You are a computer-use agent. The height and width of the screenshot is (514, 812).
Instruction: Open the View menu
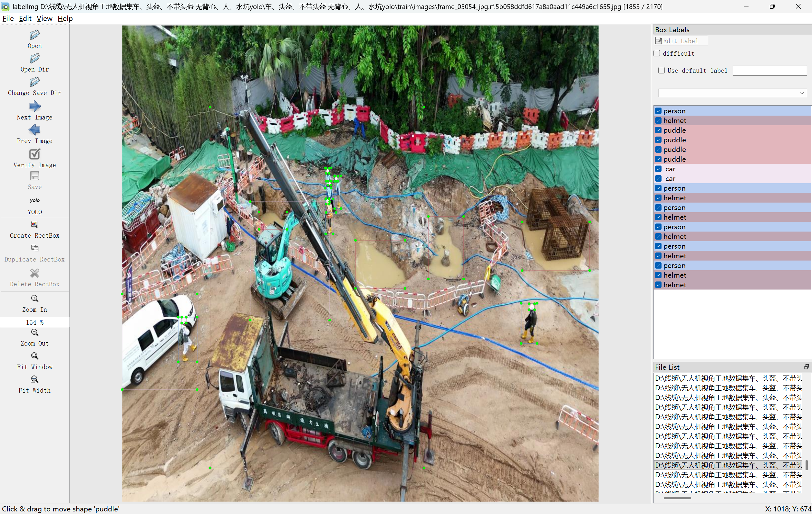44,19
